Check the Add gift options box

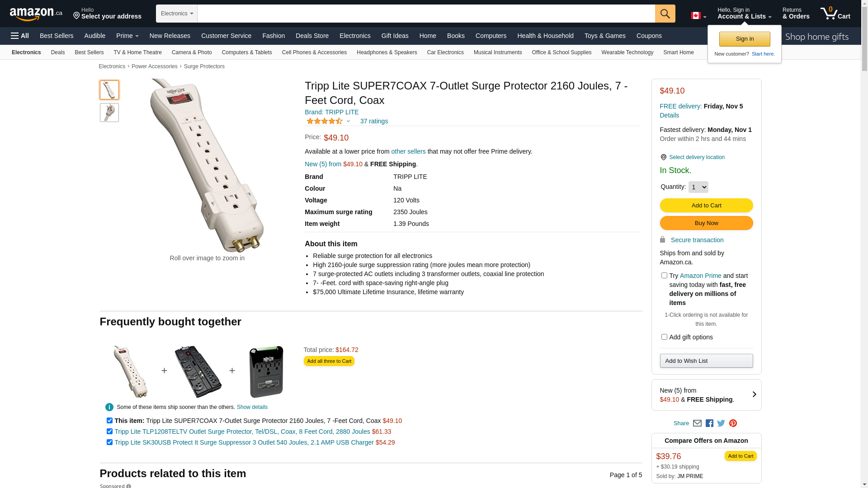(664, 337)
